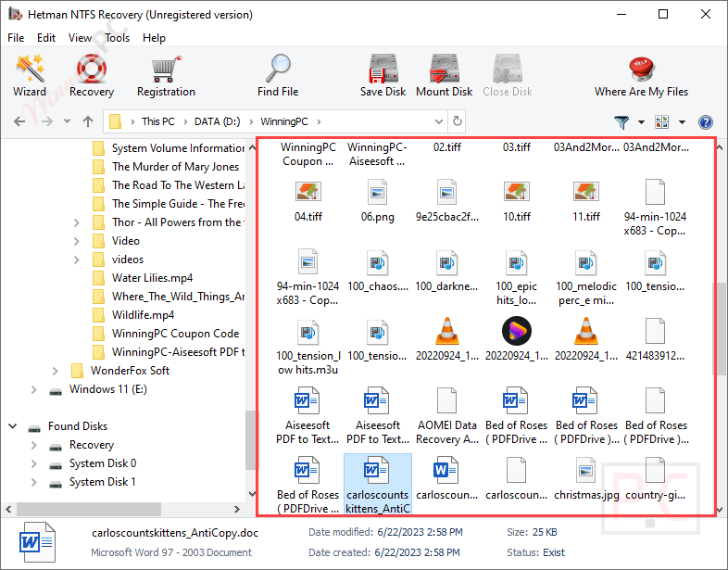728x570 pixels.
Task: Click tree horizontal scrollbar thumb
Action: coord(89,509)
